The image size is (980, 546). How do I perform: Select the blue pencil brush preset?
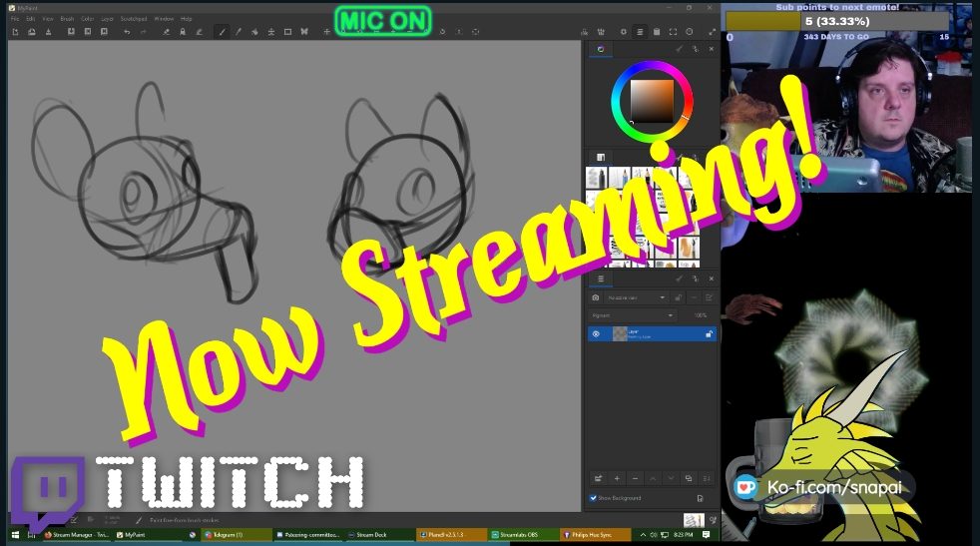pos(618,178)
